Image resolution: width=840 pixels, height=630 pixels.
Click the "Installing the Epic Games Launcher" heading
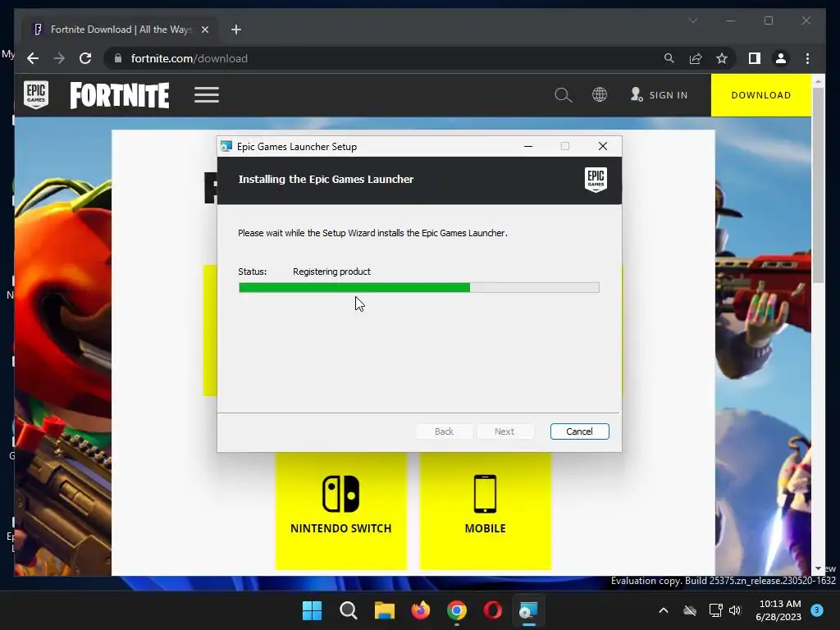point(326,180)
